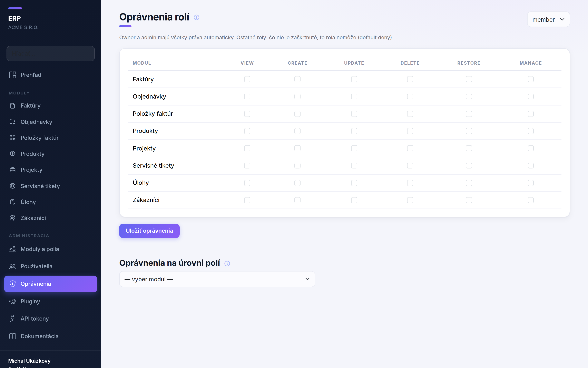
Task: Click Michal Ukážkový user name
Action: (29, 361)
